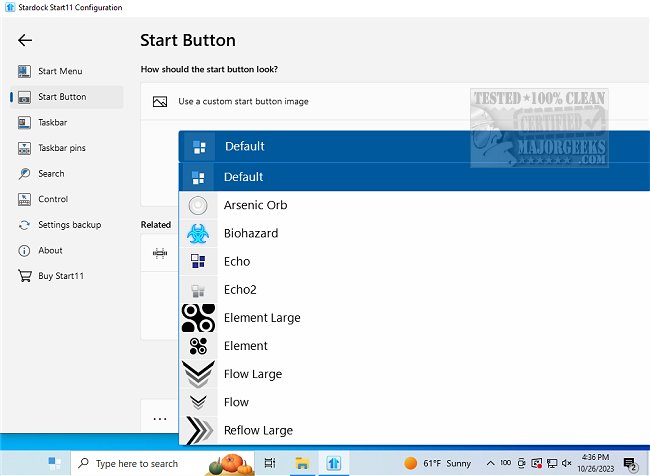Open File Explorer from the taskbar

click(302, 463)
